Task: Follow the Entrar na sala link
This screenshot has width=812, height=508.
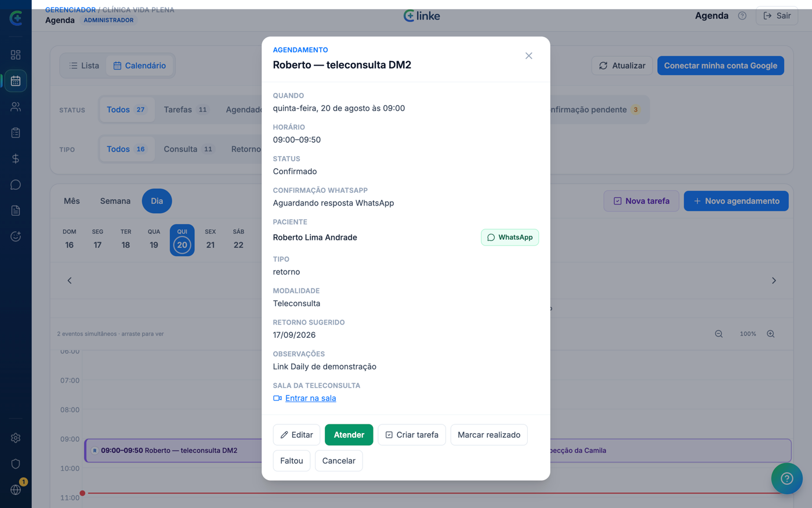Action: 310,398
